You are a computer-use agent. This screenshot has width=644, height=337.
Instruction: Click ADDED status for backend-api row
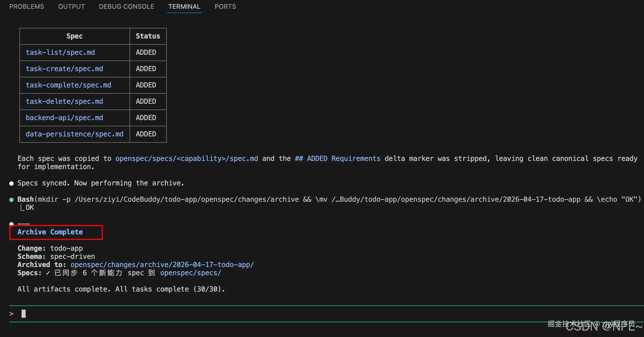click(x=146, y=118)
